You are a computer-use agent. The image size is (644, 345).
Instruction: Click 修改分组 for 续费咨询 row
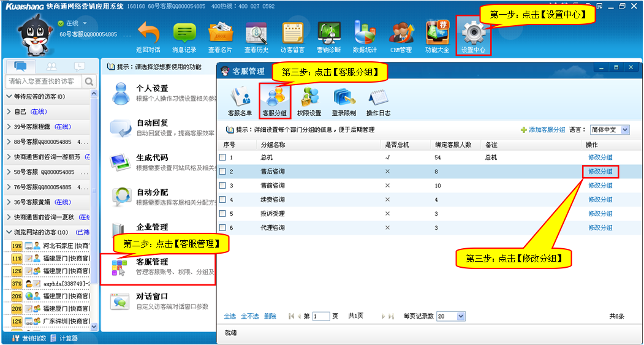click(600, 200)
